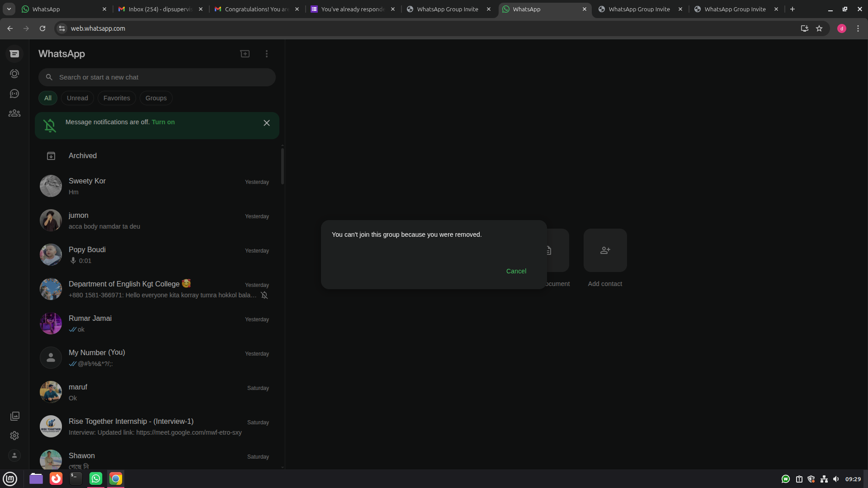Click the Chrome taskbar icon
This screenshot has height=488, width=868.
[x=116, y=479]
